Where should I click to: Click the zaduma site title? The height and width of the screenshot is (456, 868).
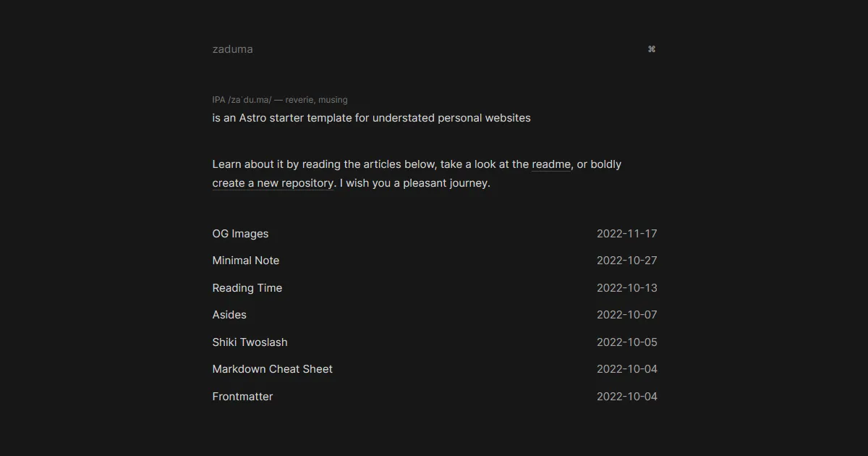pyautogui.click(x=232, y=49)
